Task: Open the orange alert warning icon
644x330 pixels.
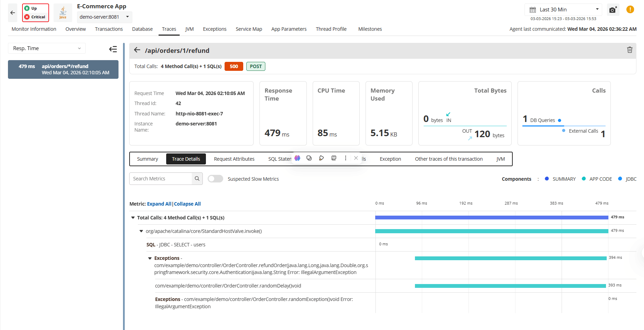Action: [630, 10]
